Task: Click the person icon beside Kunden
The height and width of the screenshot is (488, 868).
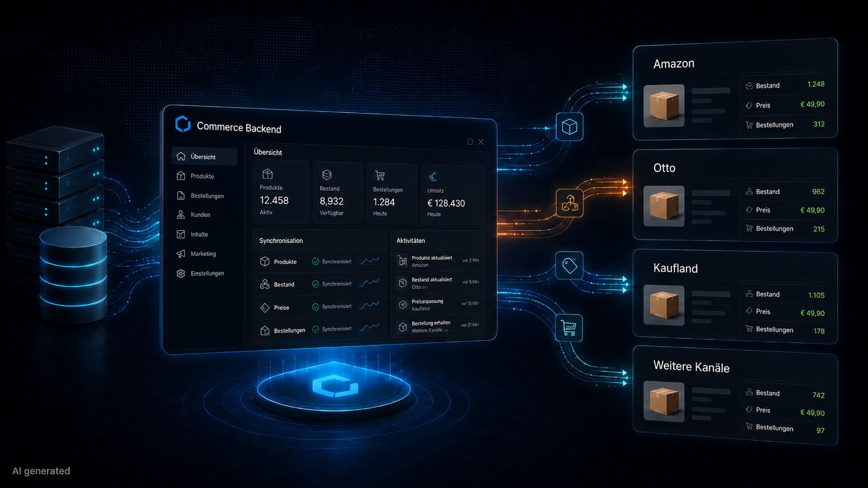Action: 181,215
